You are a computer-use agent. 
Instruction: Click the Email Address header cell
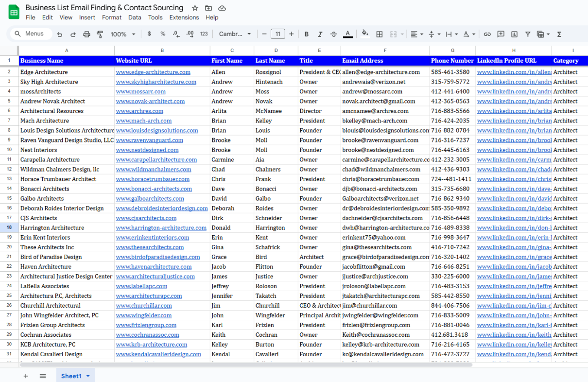click(x=385, y=61)
